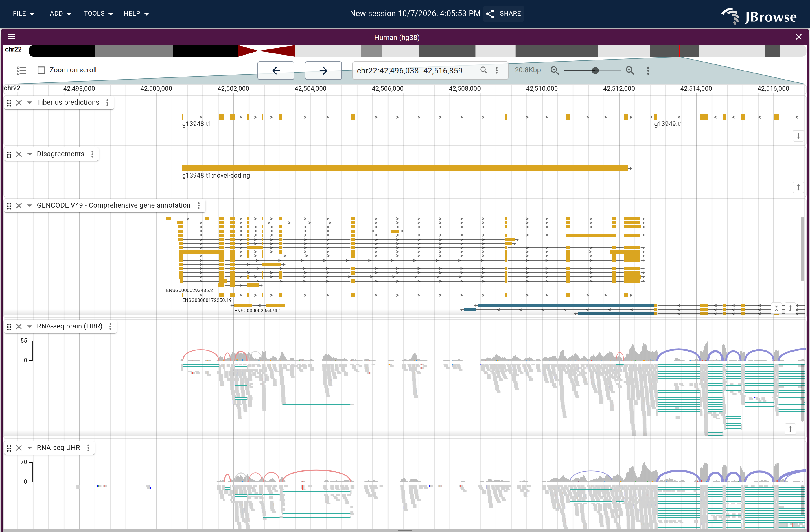Pan left with the back arrow button

point(276,71)
